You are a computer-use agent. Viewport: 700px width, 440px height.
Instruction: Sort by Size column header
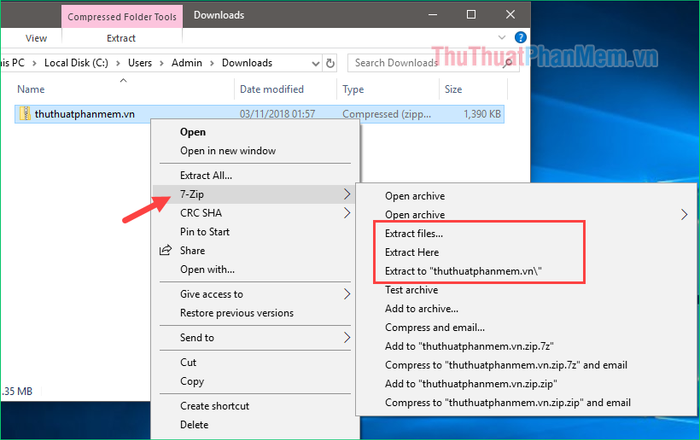(x=453, y=89)
